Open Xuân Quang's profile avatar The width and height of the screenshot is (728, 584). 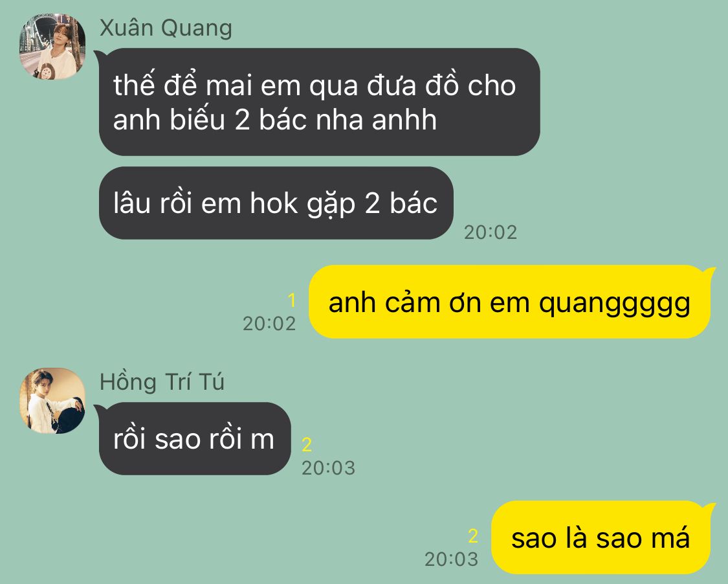[x=52, y=47]
